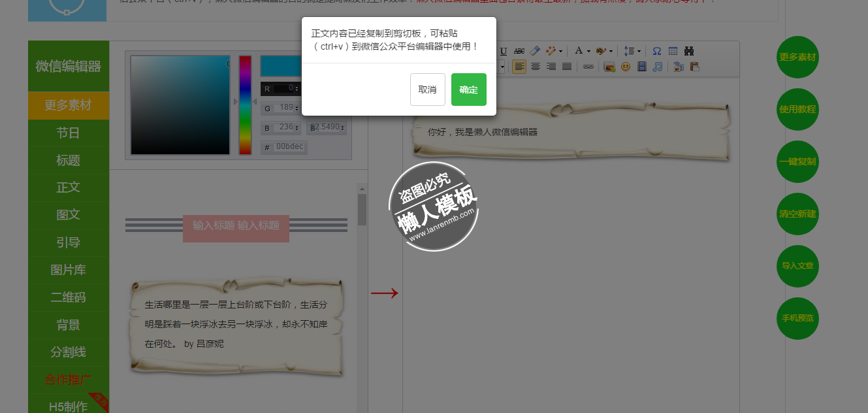This screenshot has height=413, width=868.
Task: Click the round 导入文章 button
Action: tap(797, 266)
